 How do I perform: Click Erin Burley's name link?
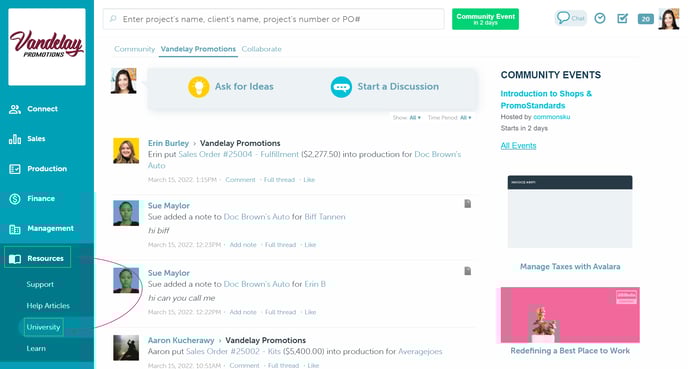(x=168, y=143)
